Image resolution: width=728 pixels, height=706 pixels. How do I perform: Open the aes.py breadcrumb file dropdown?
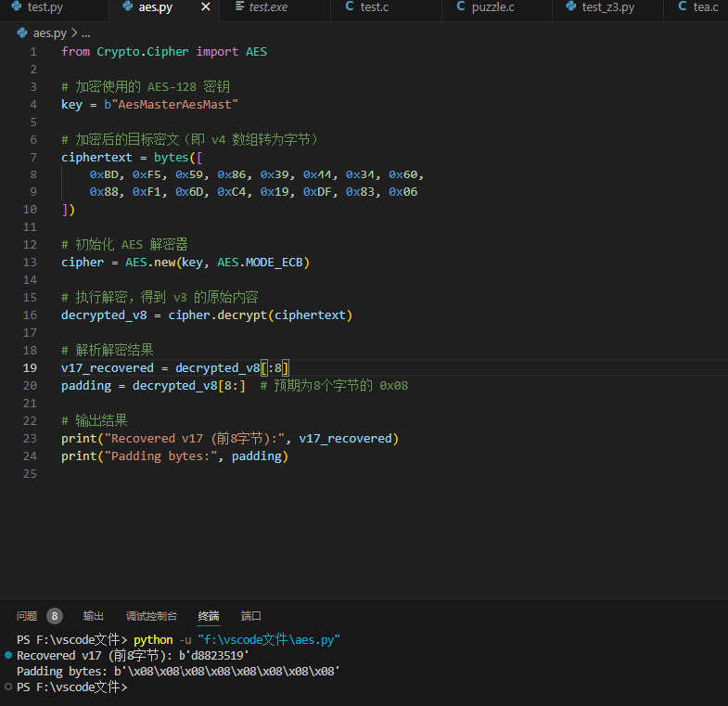50,32
